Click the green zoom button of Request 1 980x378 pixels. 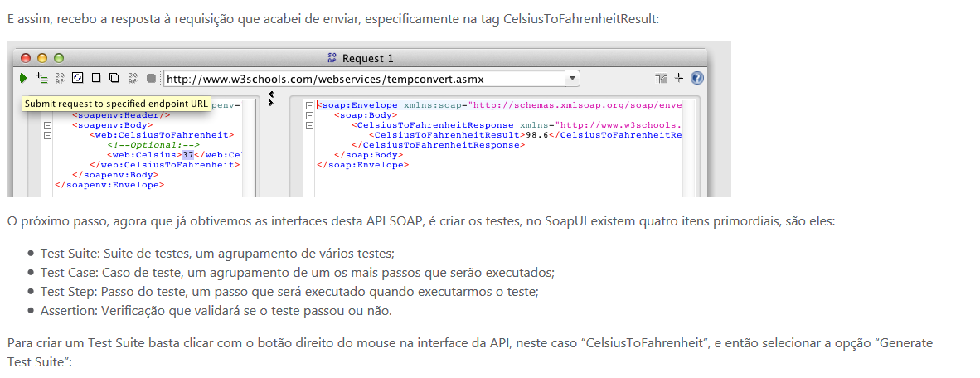(59, 58)
